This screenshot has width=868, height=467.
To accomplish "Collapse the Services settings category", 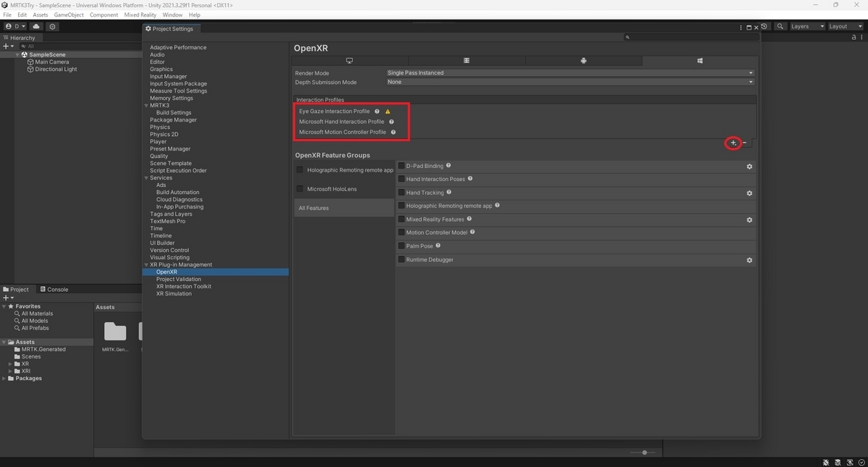I will tap(146, 178).
